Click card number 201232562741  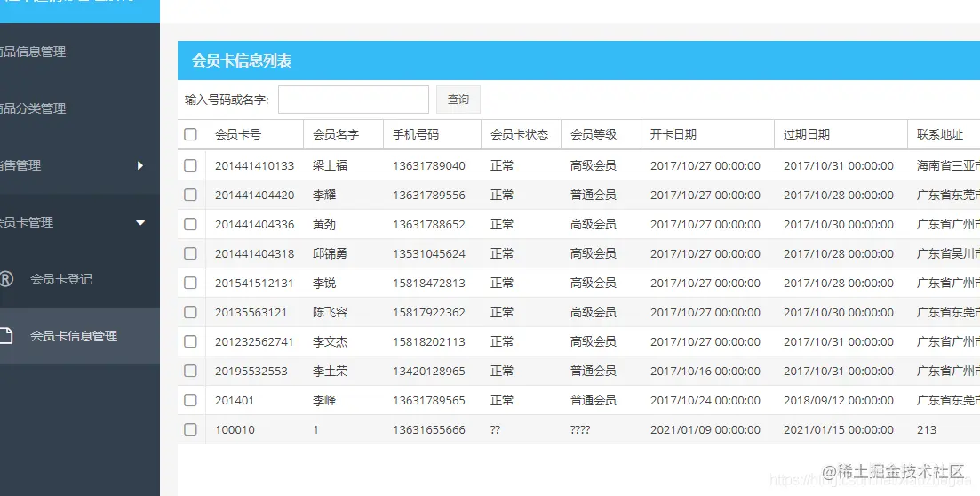coord(254,342)
